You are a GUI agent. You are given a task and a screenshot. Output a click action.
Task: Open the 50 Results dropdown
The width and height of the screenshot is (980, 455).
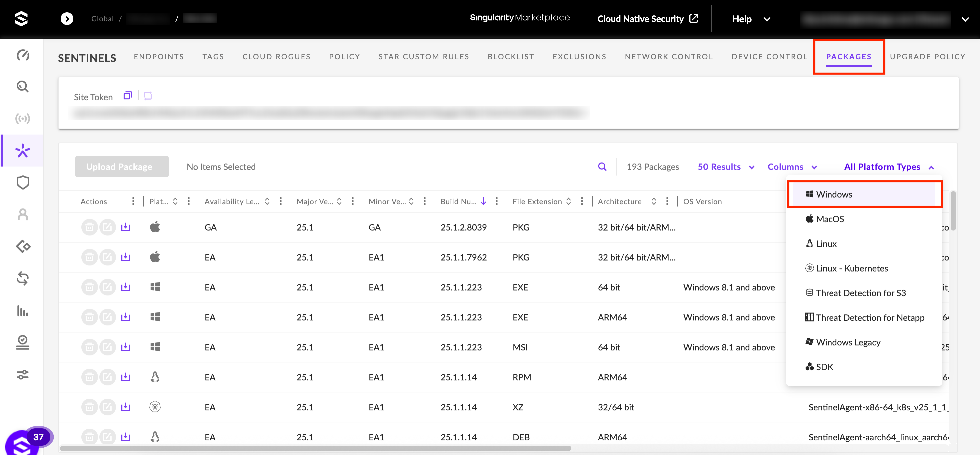(x=726, y=167)
